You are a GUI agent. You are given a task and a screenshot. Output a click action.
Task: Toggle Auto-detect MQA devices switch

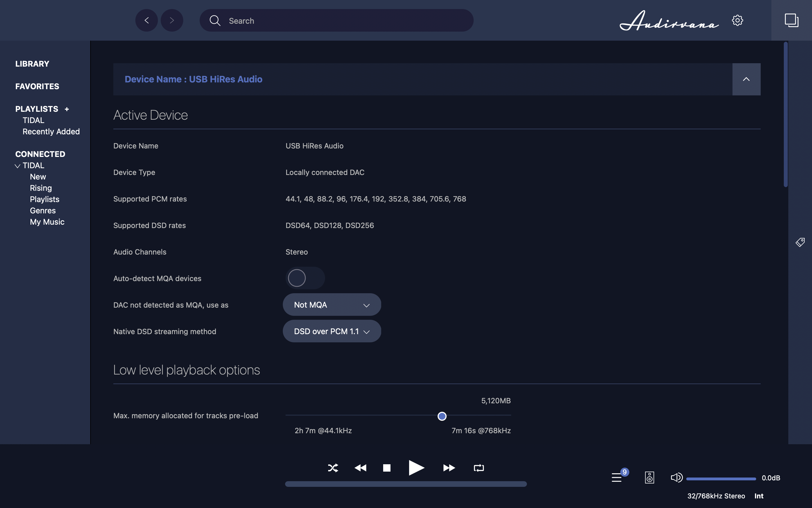[x=305, y=278]
